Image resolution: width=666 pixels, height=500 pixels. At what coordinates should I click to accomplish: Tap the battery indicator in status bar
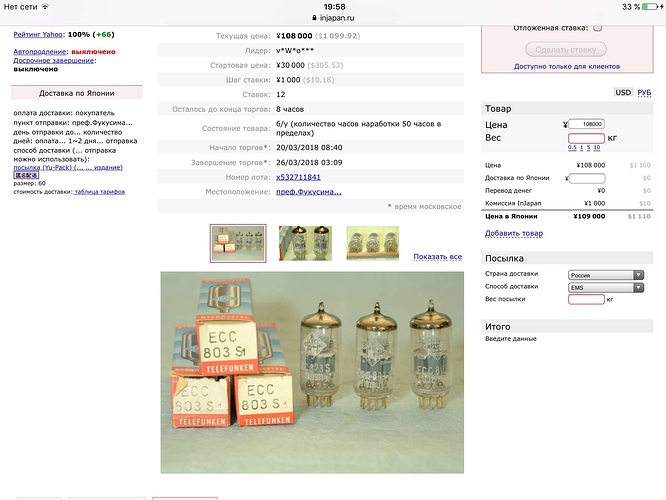[650, 7]
